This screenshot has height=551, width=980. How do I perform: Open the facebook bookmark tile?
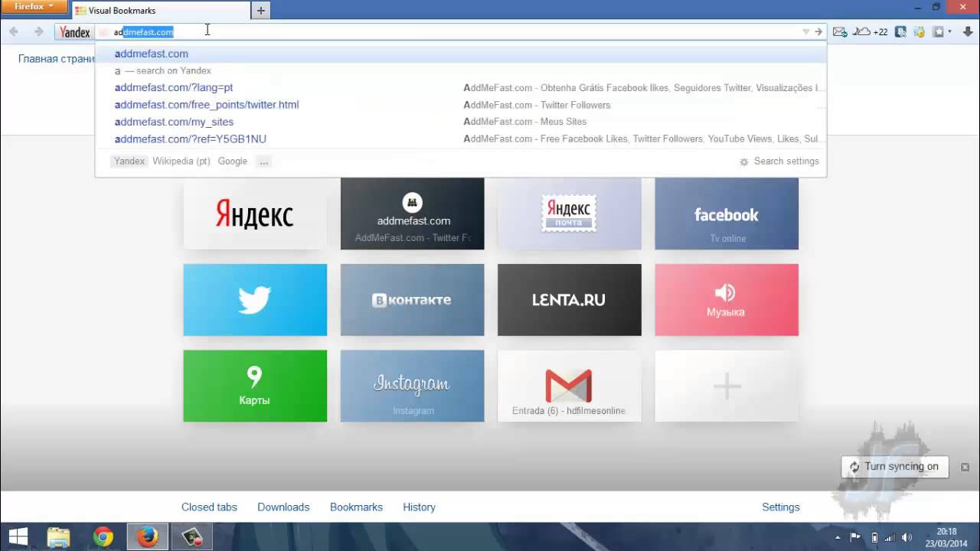[x=727, y=214]
